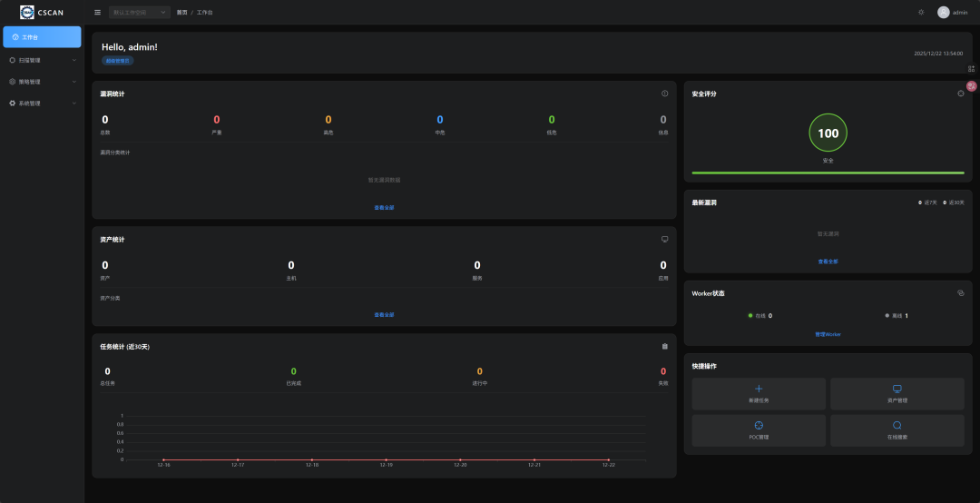
Task: Click the 漏洞统计 info icon
Action: pyautogui.click(x=665, y=94)
